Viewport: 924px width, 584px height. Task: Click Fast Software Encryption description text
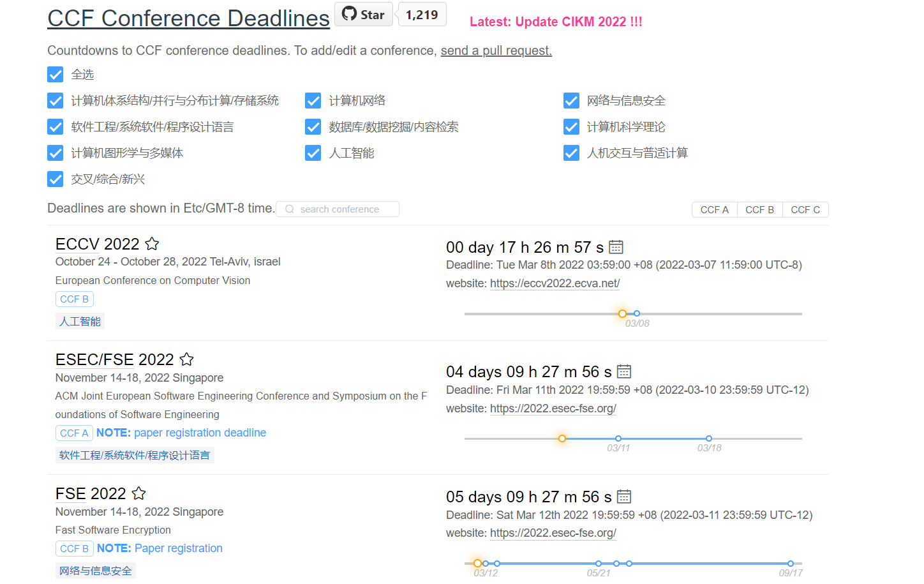point(113,530)
